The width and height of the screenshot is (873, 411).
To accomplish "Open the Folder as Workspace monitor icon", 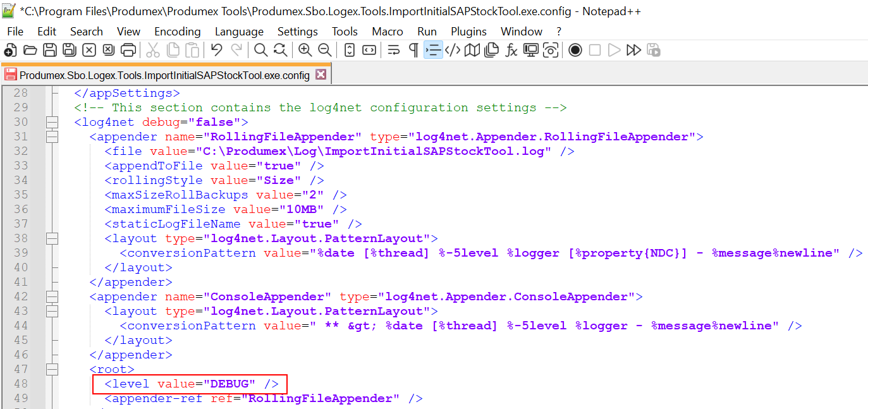I will tap(531, 51).
